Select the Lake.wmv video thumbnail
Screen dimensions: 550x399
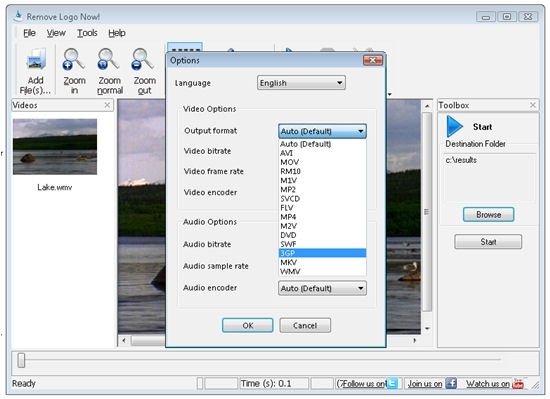(55, 147)
